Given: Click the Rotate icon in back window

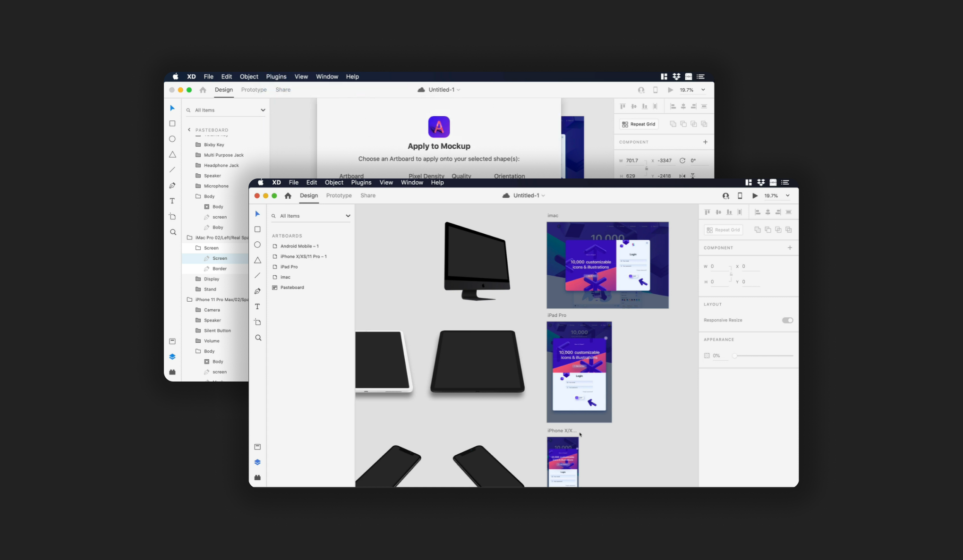Looking at the screenshot, I should tap(682, 161).
